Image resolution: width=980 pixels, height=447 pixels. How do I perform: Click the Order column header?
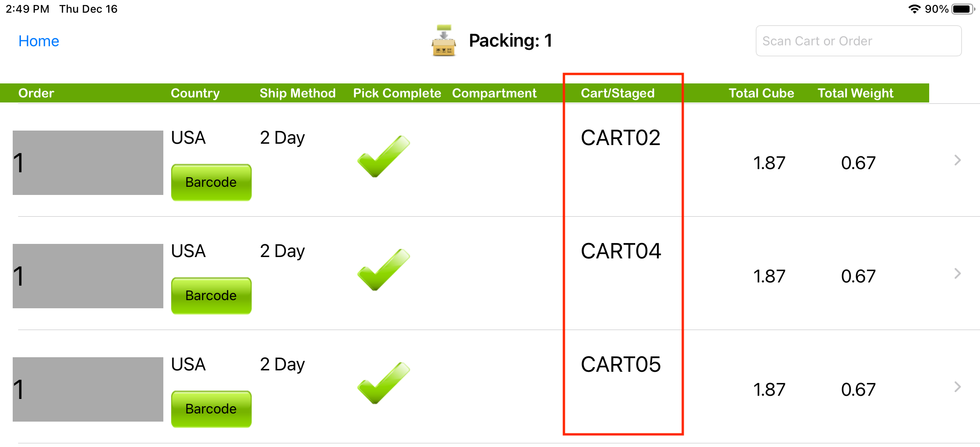click(x=36, y=93)
